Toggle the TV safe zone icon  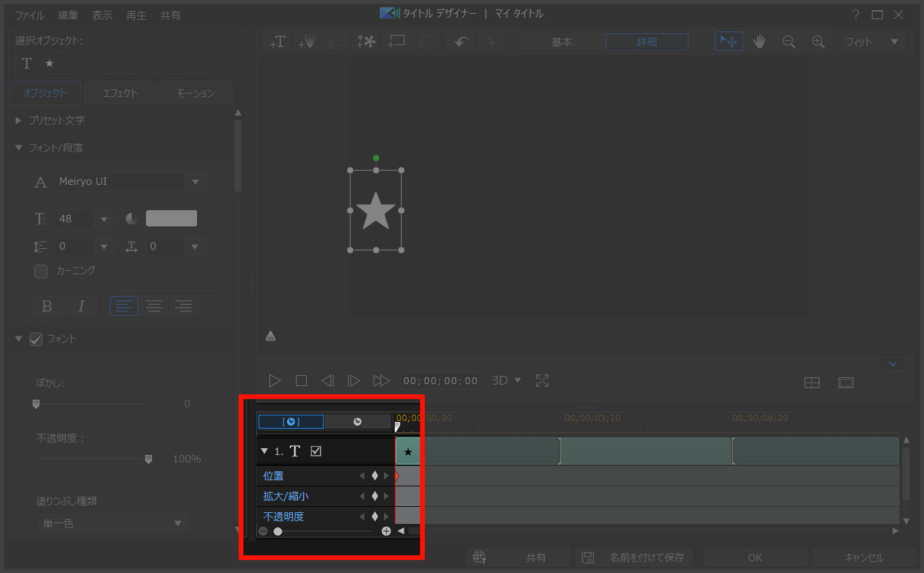click(846, 383)
